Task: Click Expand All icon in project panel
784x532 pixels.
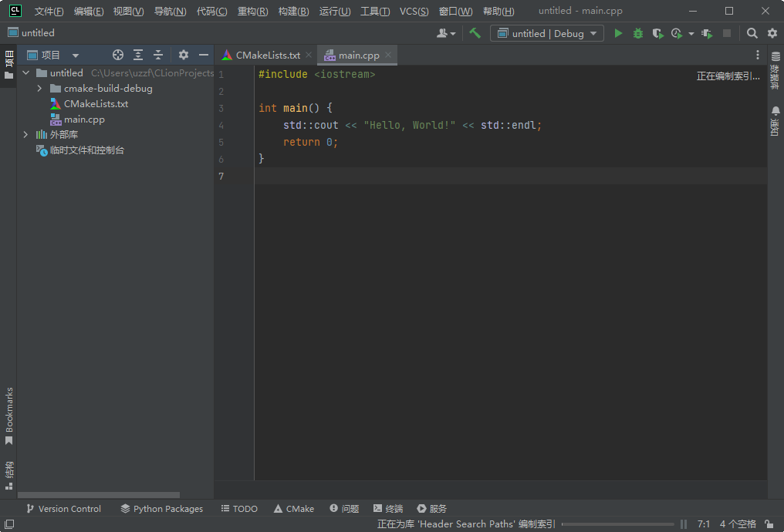Action: pyautogui.click(x=138, y=55)
